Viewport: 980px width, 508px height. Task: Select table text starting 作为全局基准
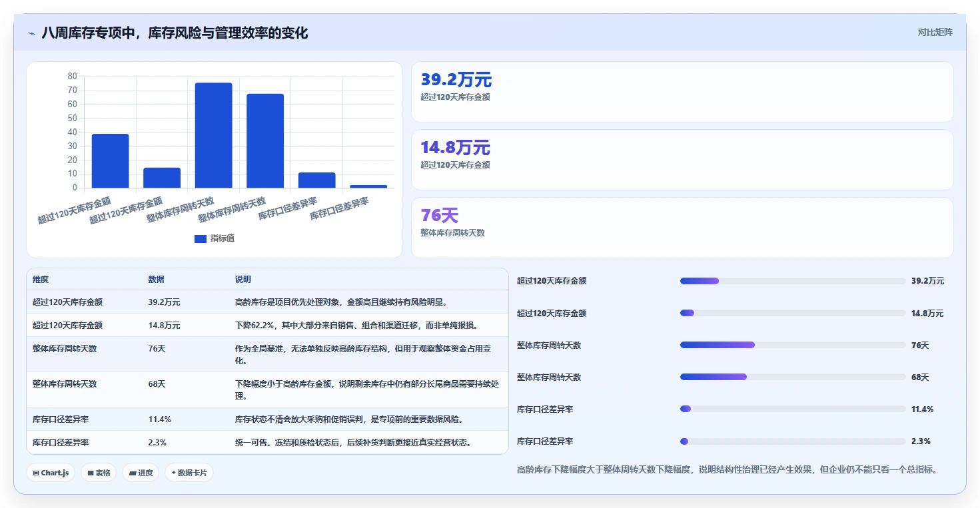click(x=363, y=355)
